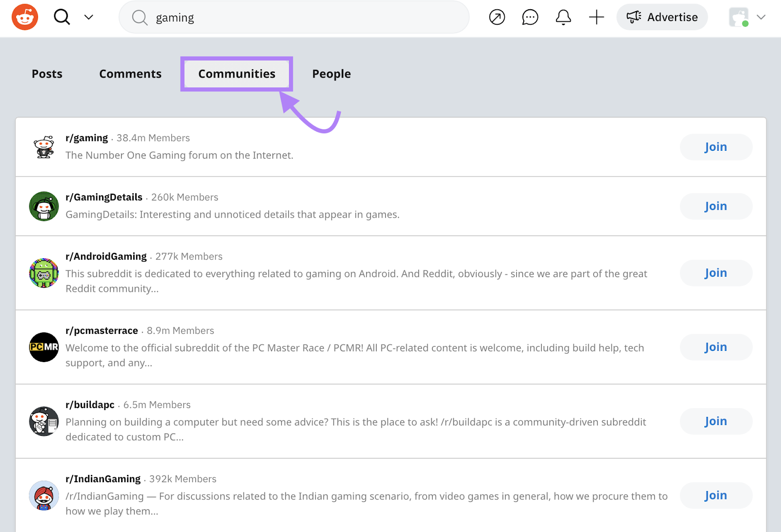This screenshot has height=532, width=781.
Task: Open notifications with the bell icon
Action: [563, 17]
